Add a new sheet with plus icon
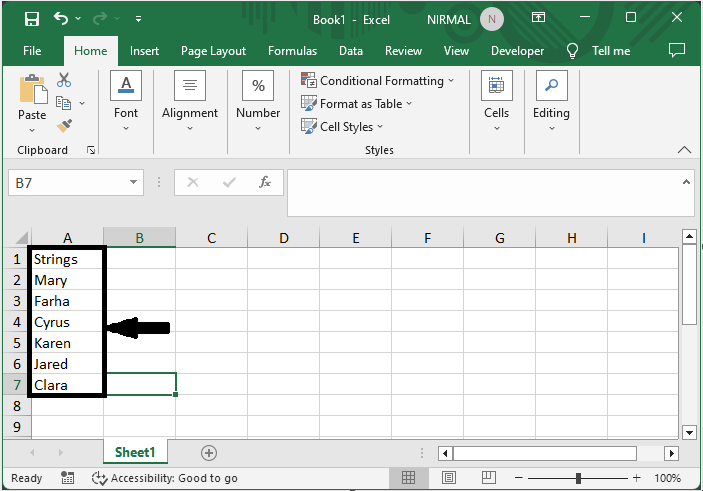The height and width of the screenshot is (491, 703). [209, 453]
